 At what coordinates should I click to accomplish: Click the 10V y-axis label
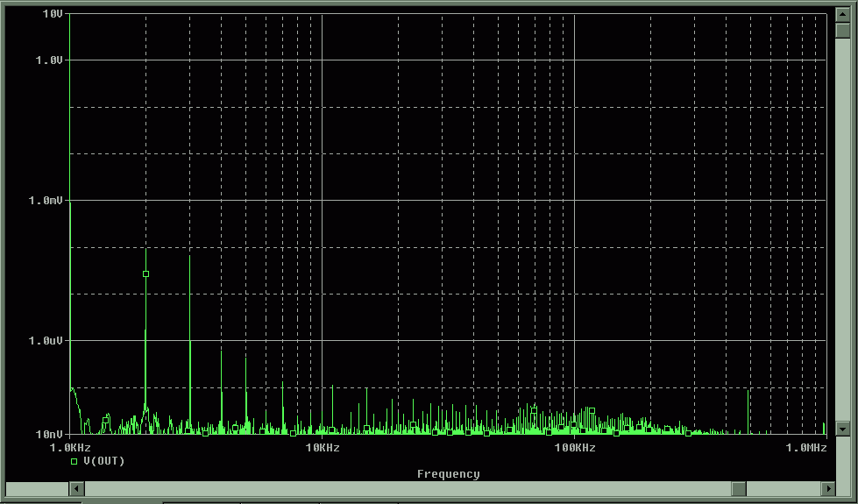point(52,14)
